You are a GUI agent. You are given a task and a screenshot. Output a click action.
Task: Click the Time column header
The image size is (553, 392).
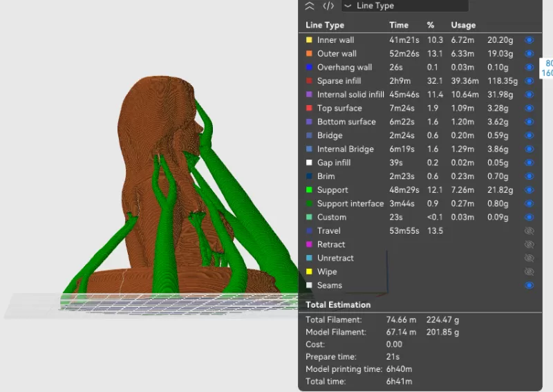click(399, 26)
